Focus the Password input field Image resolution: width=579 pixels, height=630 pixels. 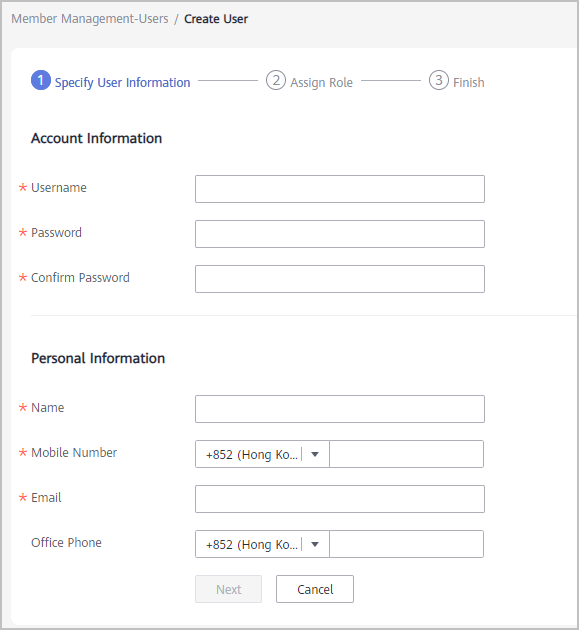point(340,234)
